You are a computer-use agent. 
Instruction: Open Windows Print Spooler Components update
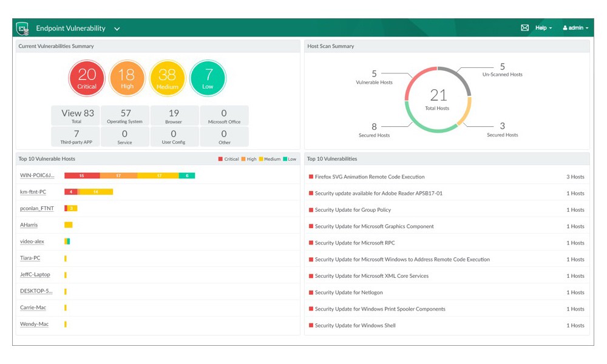[x=380, y=309]
